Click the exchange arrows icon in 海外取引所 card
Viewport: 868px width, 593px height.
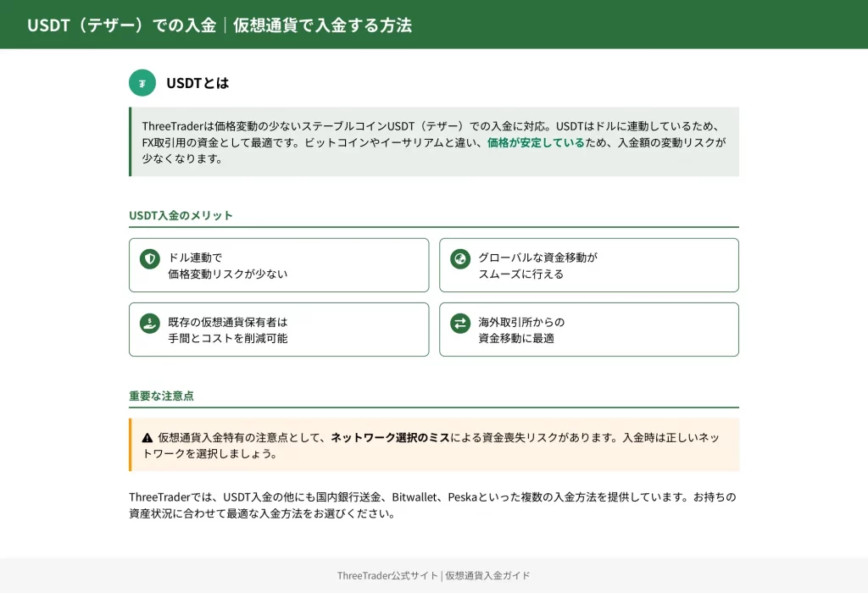tap(460, 323)
